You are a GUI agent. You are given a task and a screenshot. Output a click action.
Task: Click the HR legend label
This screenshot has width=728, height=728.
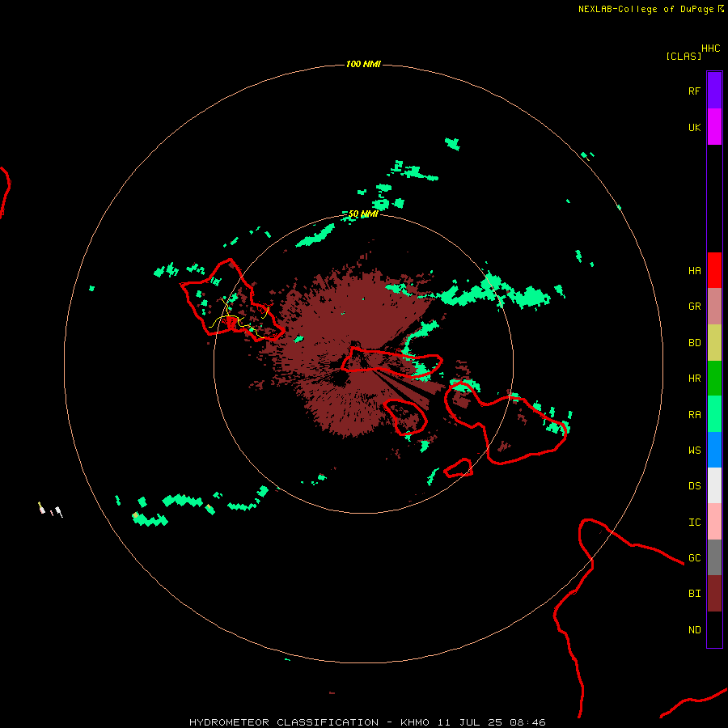pos(694,379)
